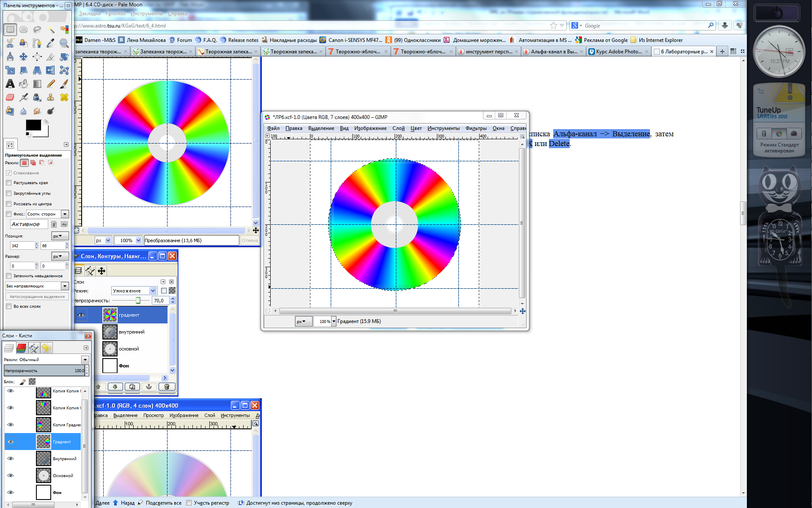This screenshot has width=812, height=508.
Task: Select the Bucket Fill tool
Action: (24, 84)
